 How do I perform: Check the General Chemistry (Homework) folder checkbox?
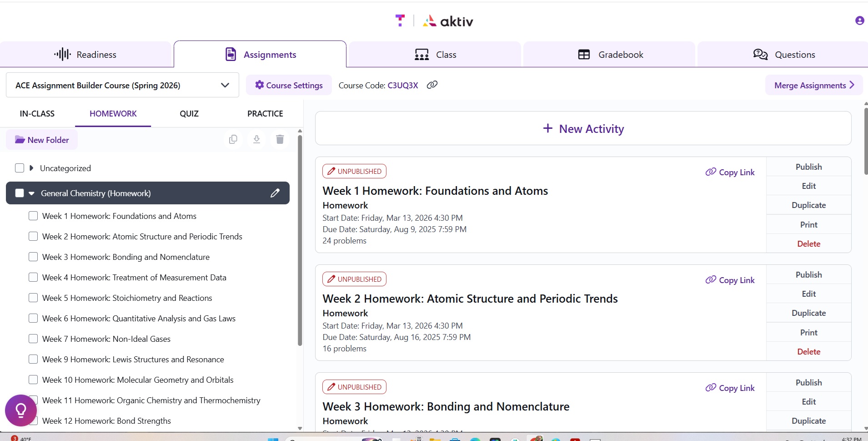(x=20, y=193)
